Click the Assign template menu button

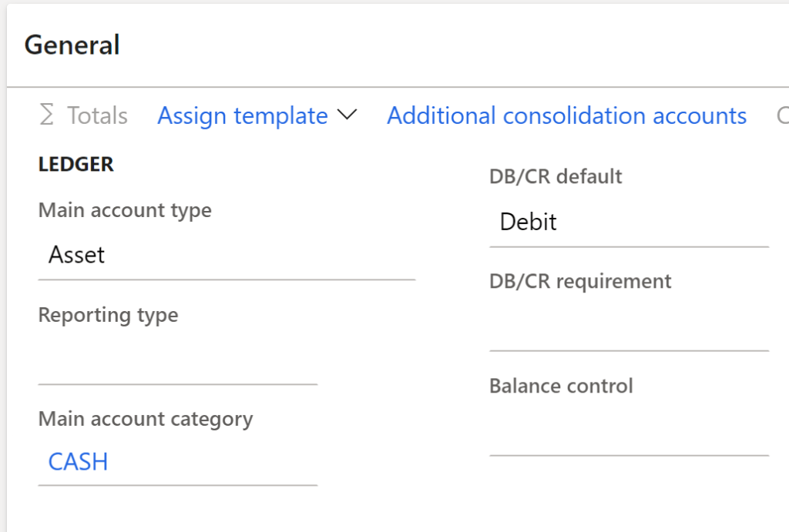pyautogui.click(x=243, y=115)
